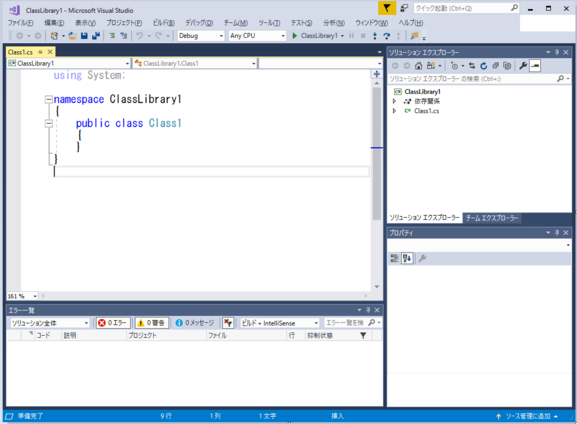
Task: Open the Build + IntelliSense dropdown
Action: pos(280,323)
